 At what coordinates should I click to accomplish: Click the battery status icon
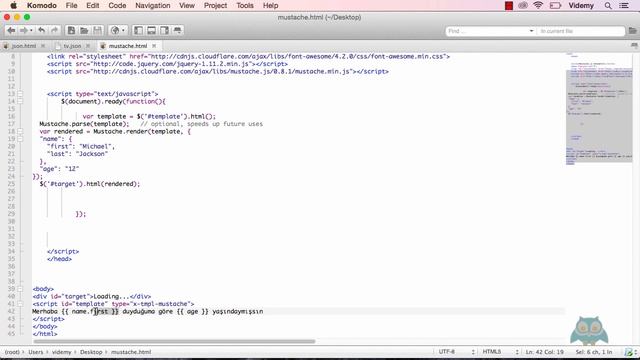coord(556,5)
